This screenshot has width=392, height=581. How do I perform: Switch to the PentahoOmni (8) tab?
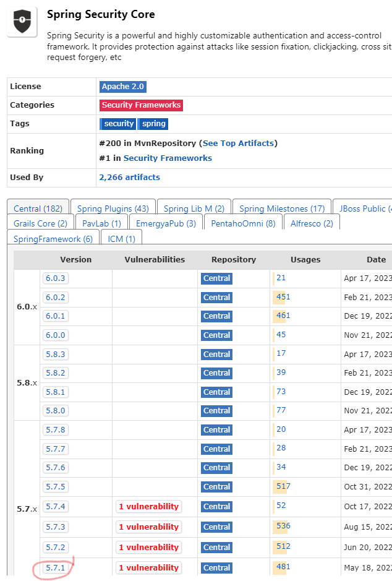[x=243, y=223]
